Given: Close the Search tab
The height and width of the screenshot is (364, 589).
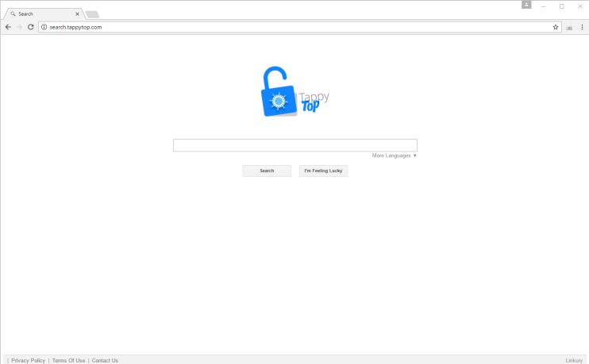Looking at the screenshot, I should [77, 14].
